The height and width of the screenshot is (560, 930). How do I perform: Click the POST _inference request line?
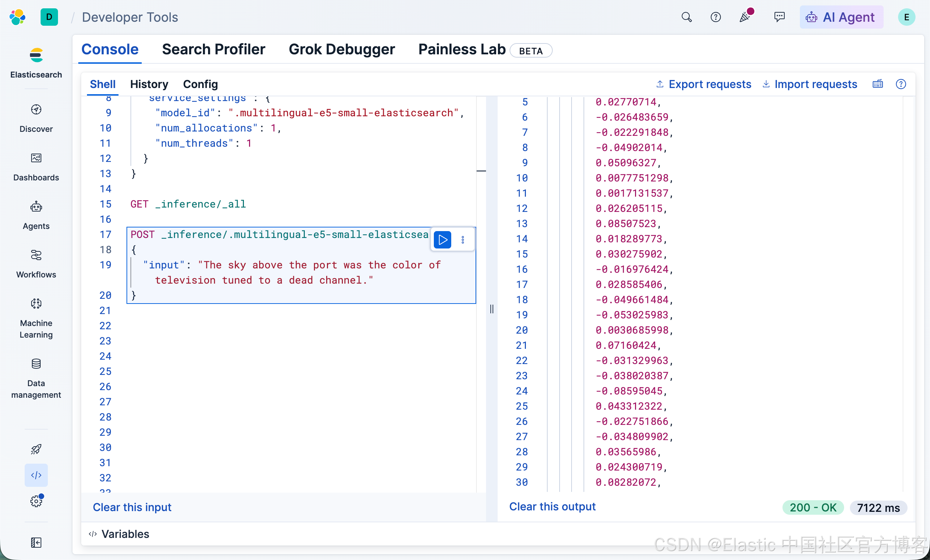[279, 235]
